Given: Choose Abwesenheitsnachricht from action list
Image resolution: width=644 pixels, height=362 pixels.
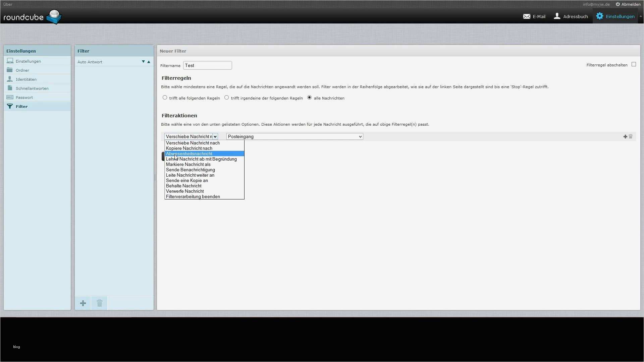Looking at the screenshot, I should point(189,154).
